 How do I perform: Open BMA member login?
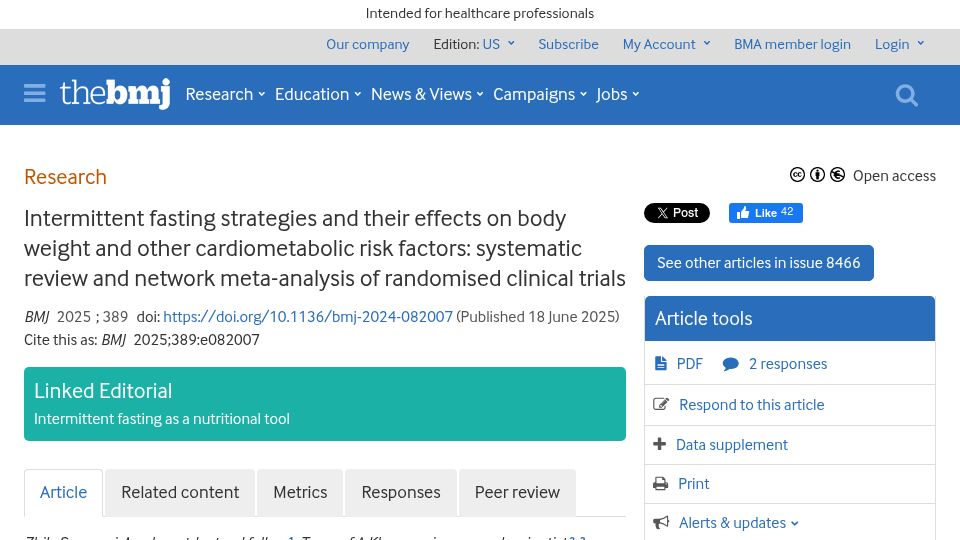pos(792,44)
